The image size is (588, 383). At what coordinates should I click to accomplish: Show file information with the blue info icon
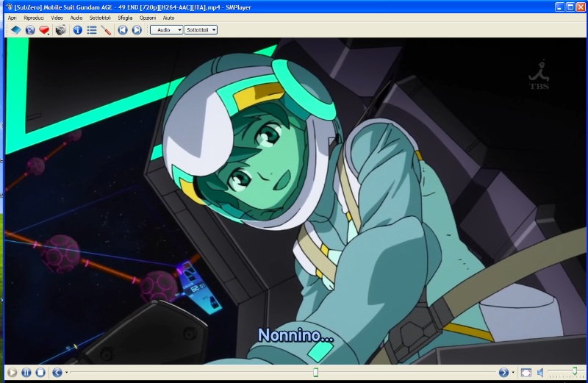coord(77,30)
